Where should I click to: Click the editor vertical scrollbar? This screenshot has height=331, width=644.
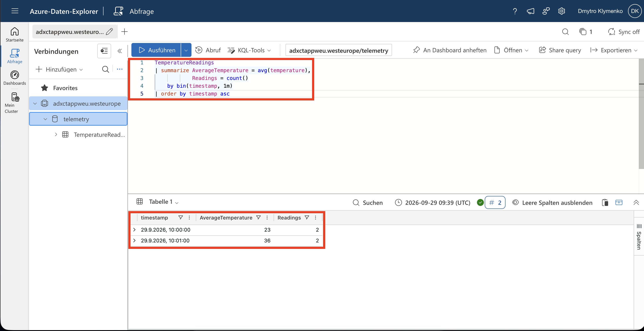click(641, 114)
